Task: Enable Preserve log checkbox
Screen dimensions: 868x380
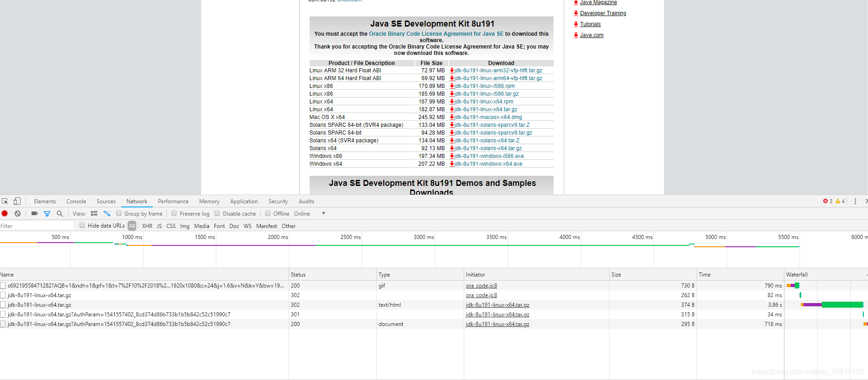Action: coord(174,213)
